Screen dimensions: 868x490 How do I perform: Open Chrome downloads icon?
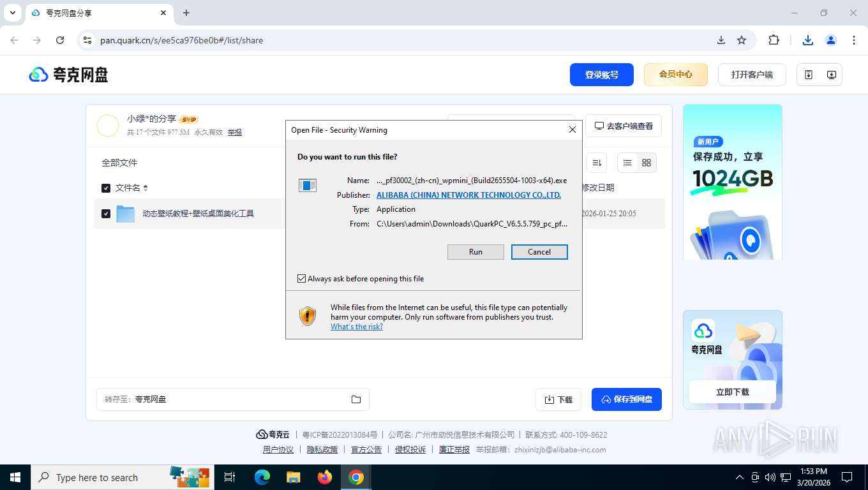[808, 40]
